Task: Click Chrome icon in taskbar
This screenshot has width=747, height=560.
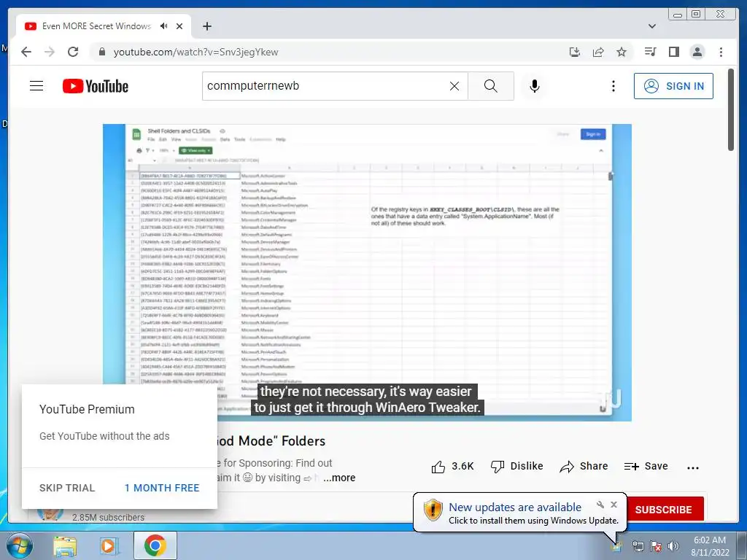Action: point(155,545)
